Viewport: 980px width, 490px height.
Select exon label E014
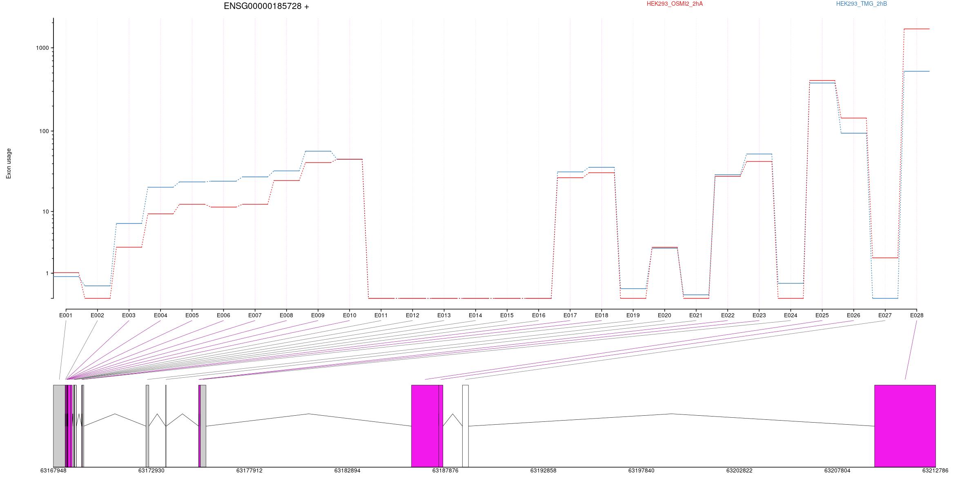point(475,315)
